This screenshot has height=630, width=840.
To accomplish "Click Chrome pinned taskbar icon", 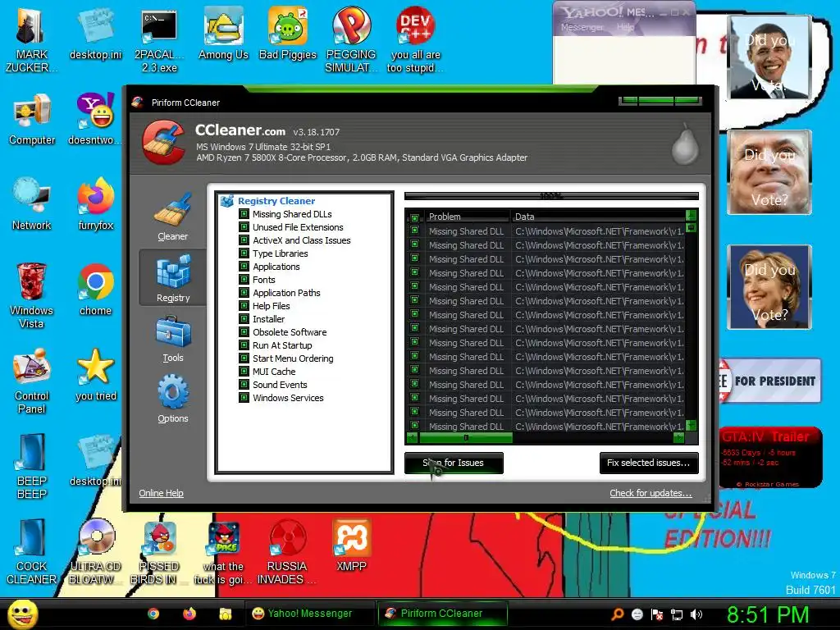I will (x=153, y=614).
